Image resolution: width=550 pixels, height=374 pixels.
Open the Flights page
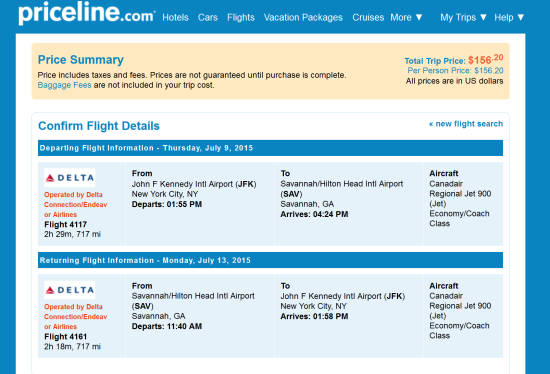point(241,18)
